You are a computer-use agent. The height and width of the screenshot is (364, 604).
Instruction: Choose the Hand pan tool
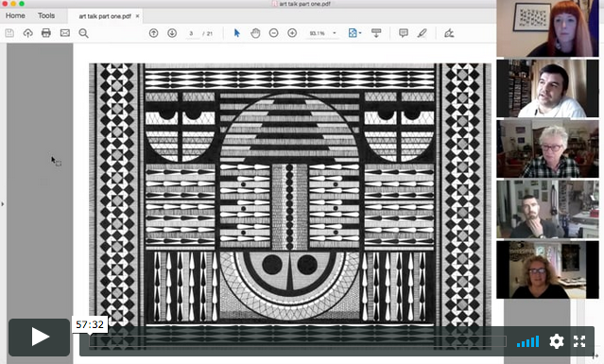pos(255,33)
